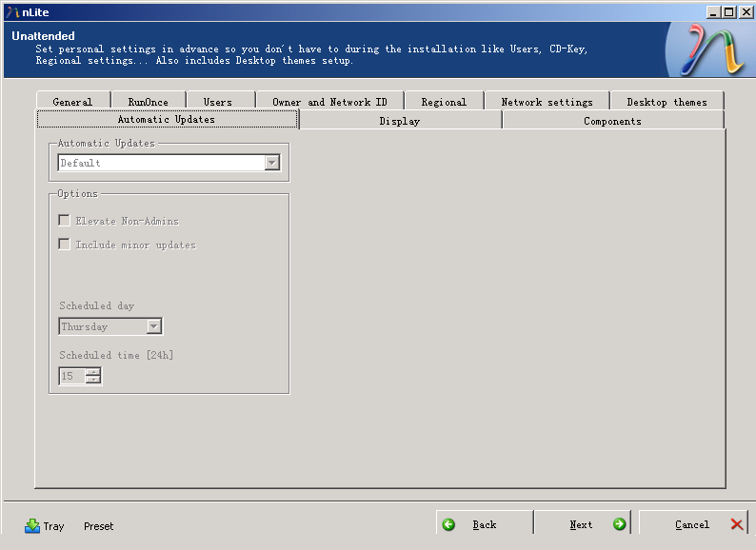Decrease Scheduled time with down arrow
756x550 pixels.
click(x=92, y=380)
